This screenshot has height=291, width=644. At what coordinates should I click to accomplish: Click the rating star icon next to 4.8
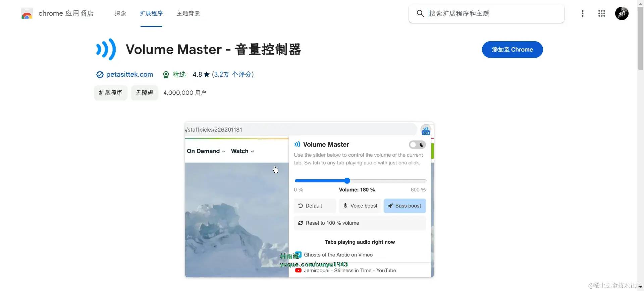(x=207, y=74)
